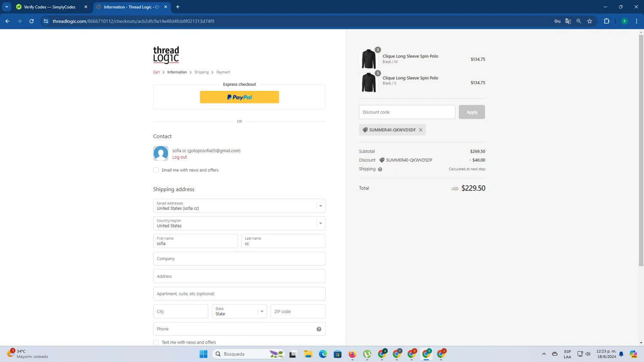Focus the ZIP code field
Screen dimensions: 644x362
click(x=298, y=311)
